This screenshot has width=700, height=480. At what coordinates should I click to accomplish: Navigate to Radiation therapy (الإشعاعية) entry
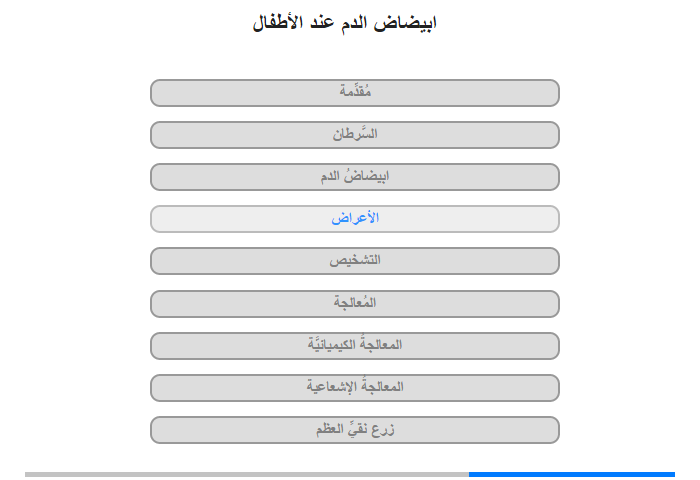354,388
